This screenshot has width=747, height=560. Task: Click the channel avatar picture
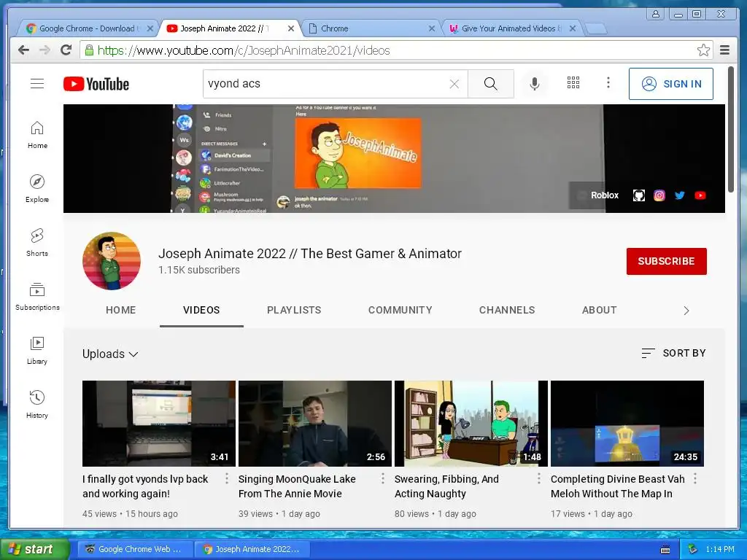(x=112, y=261)
